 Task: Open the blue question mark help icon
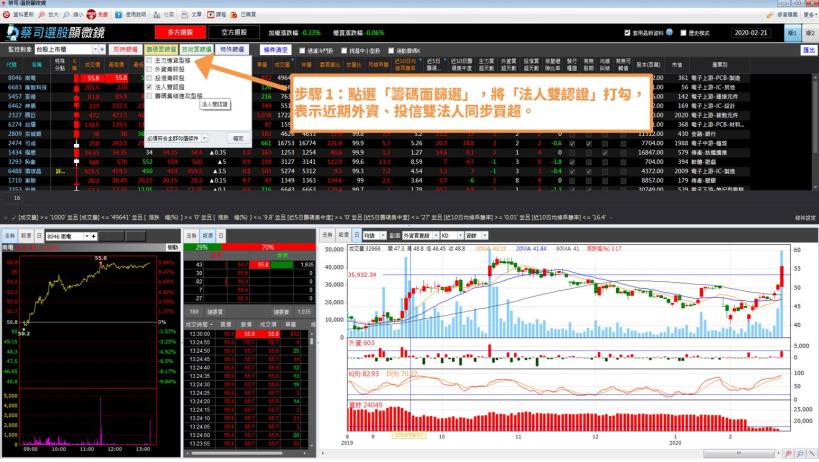pos(119,15)
